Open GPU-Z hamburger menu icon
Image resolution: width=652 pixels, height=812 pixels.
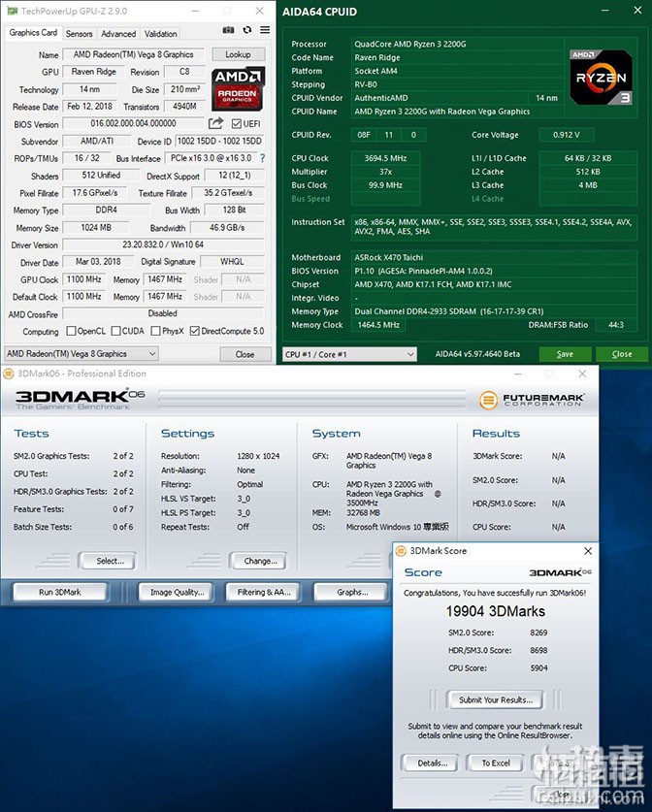[x=265, y=30]
